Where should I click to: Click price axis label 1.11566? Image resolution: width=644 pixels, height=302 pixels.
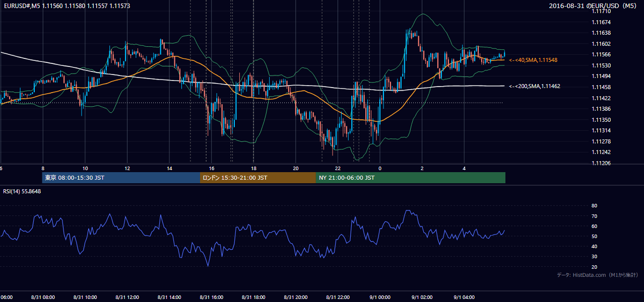click(x=601, y=54)
